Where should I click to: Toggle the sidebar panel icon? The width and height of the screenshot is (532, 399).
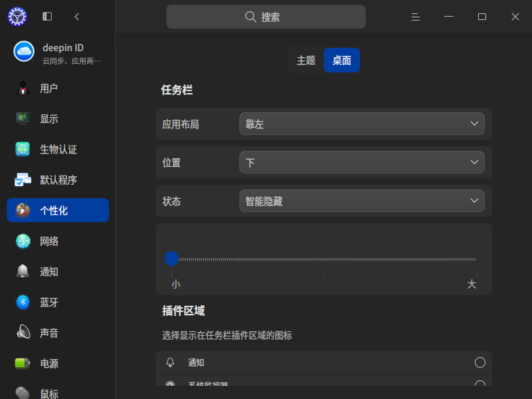tap(47, 16)
